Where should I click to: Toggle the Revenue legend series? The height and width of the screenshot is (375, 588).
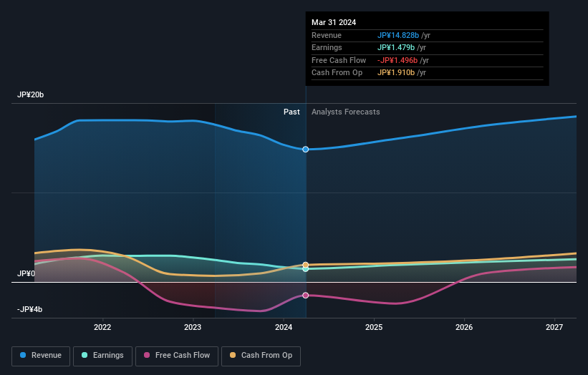[x=41, y=356]
